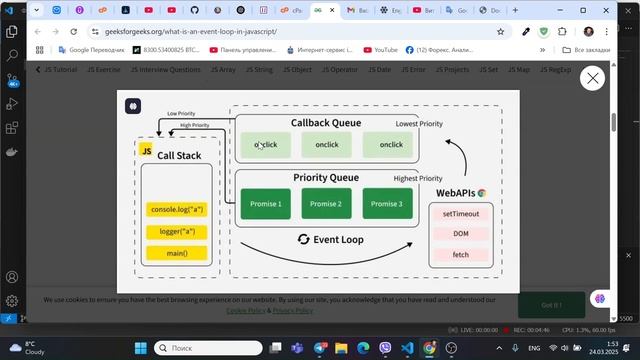Image resolution: width=640 pixels, height=360 pixels.
Task: Open VS Code Search icon in sidebar
Action: [12, 55]
